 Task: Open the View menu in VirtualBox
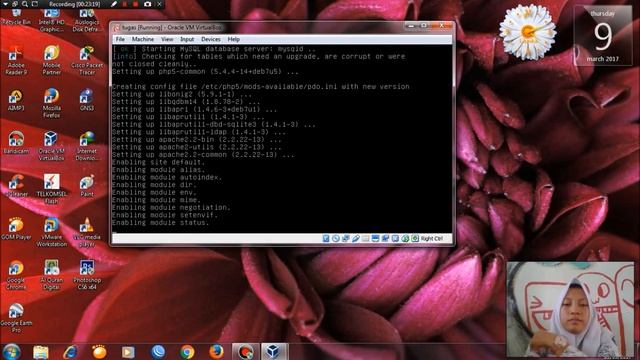167,39
